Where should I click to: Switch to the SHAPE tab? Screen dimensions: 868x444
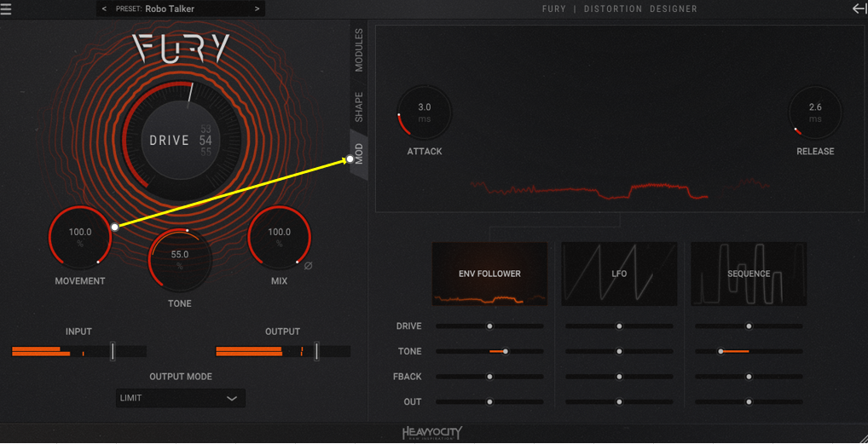tap(359, 107)
